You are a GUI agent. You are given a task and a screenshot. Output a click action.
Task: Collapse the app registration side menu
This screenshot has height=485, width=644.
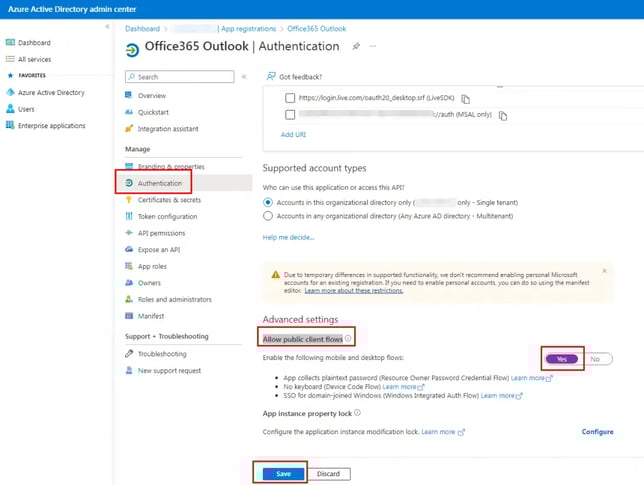(x=244, y=76)
